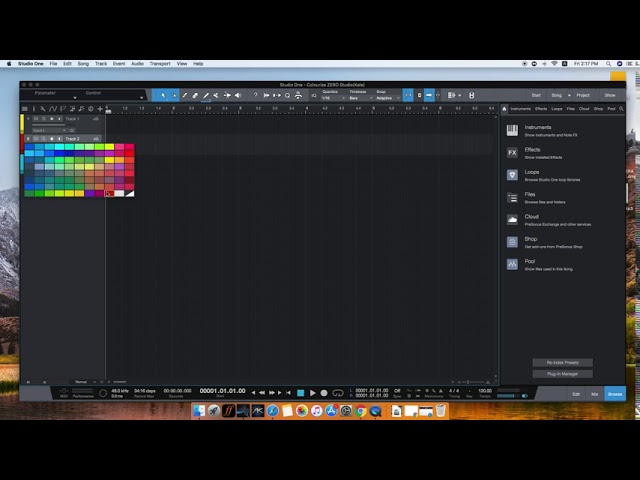
Task: Record-arm Track 1
Action: [x=52, y=119]
